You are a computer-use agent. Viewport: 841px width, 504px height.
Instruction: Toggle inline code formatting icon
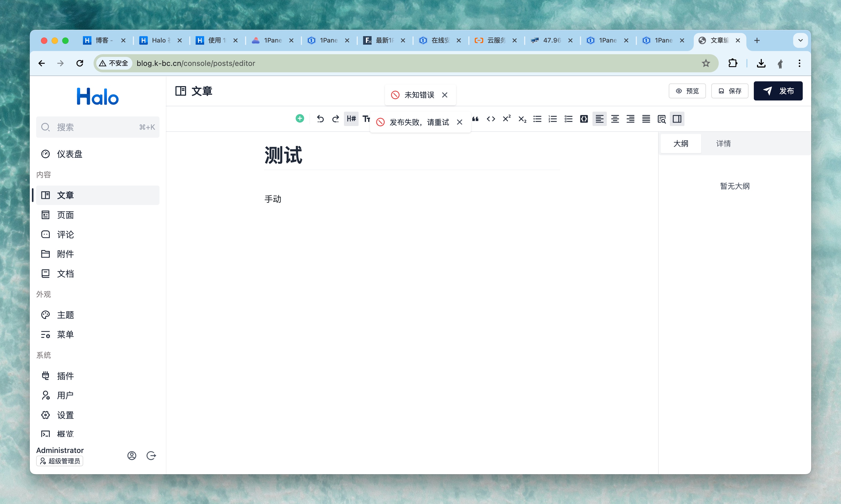pos(491,119)
